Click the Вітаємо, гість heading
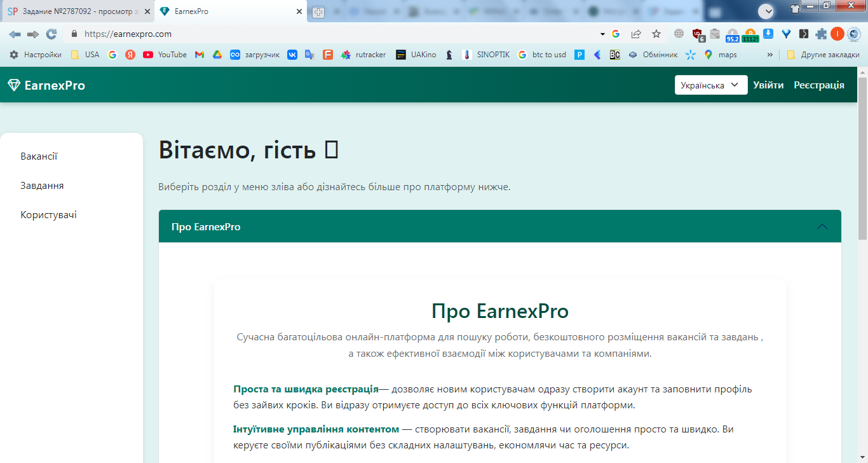This screenshot has width=868, height=463. [248, 150]
